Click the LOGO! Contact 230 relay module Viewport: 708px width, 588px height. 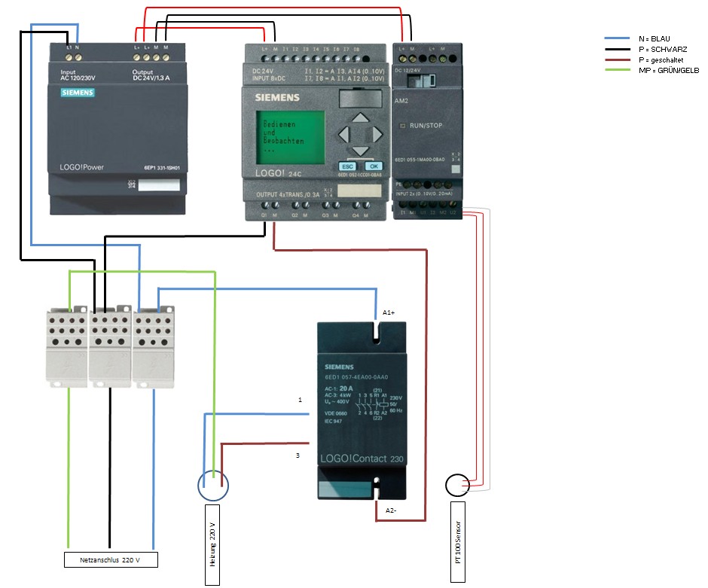pos(362,410)
